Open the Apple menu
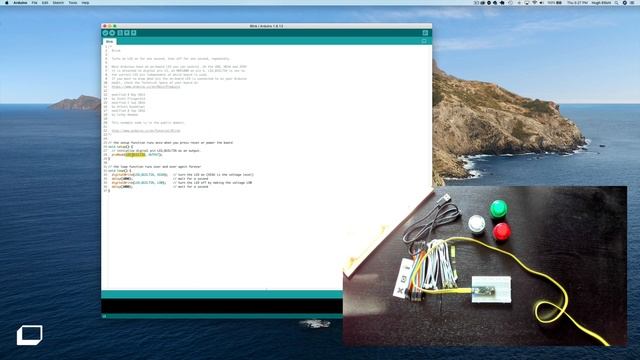The width and height of the screenshot is (640, 360). tap(6, 2)
